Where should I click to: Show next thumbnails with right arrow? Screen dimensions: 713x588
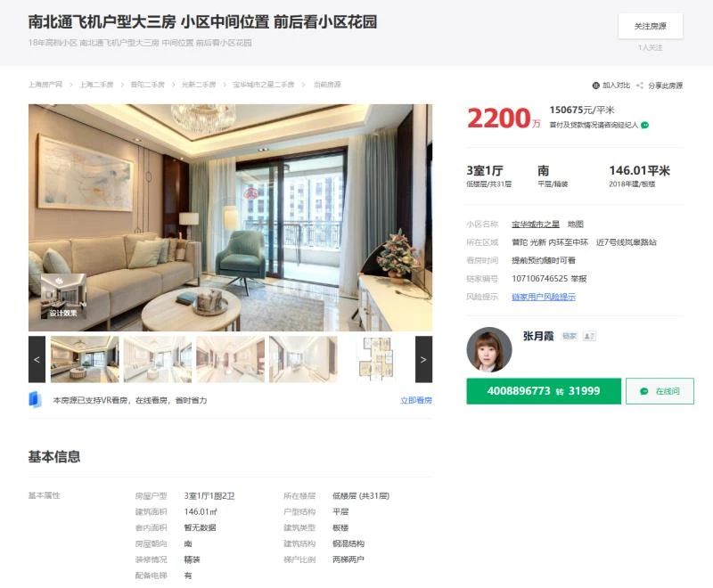pyautogui.click(x=424, y=359)
